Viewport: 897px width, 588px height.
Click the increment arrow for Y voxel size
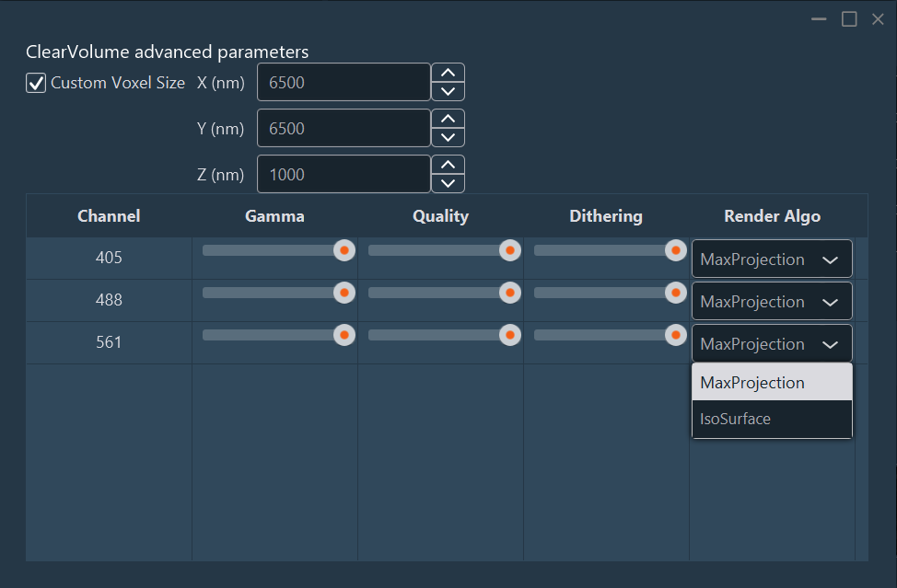[x=448, y=119]
